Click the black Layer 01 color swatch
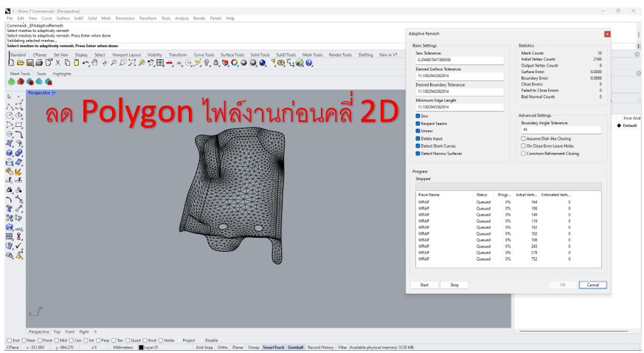This screenshot has width=644, height=353. pos(142,346)
